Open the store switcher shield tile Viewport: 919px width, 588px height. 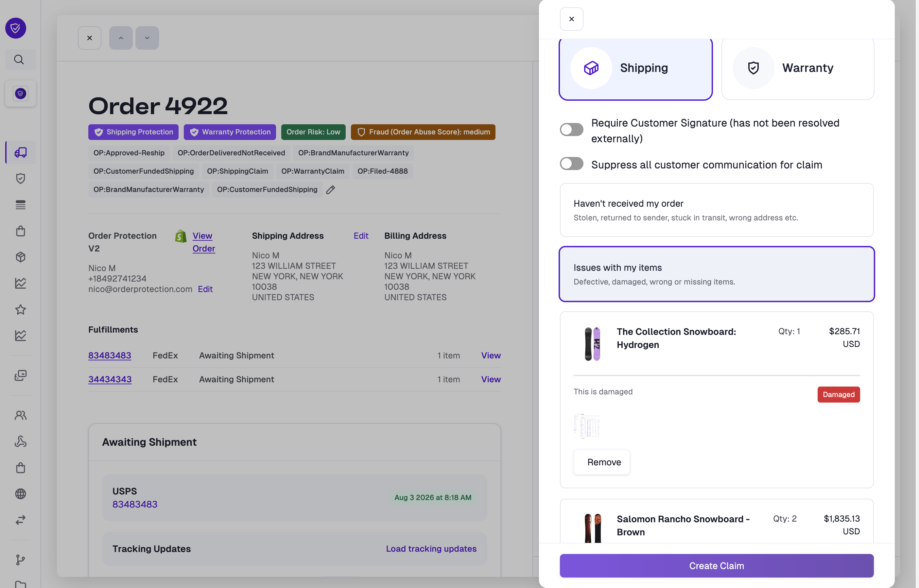[21, 94]
